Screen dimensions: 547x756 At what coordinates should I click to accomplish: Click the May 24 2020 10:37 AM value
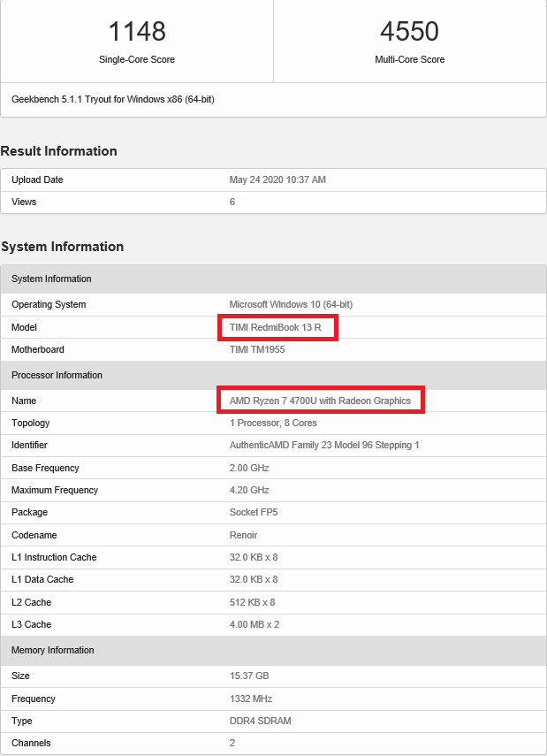coord(277,179)
